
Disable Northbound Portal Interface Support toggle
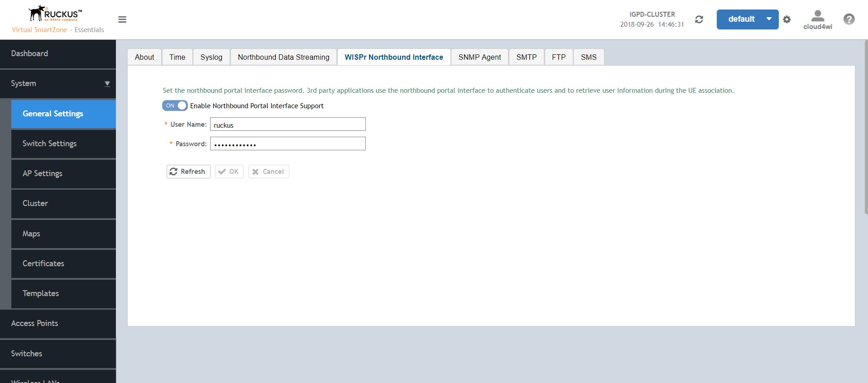(x=175, y=105)
